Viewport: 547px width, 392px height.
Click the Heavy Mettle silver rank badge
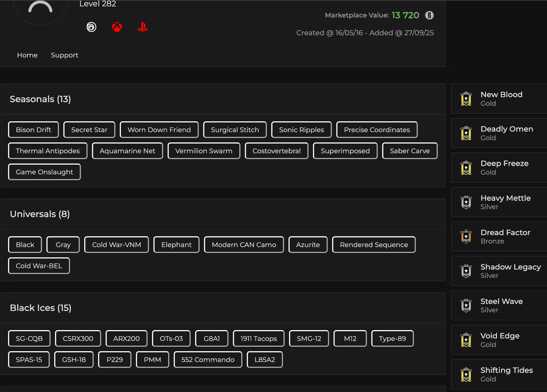[x=466, y=202]
